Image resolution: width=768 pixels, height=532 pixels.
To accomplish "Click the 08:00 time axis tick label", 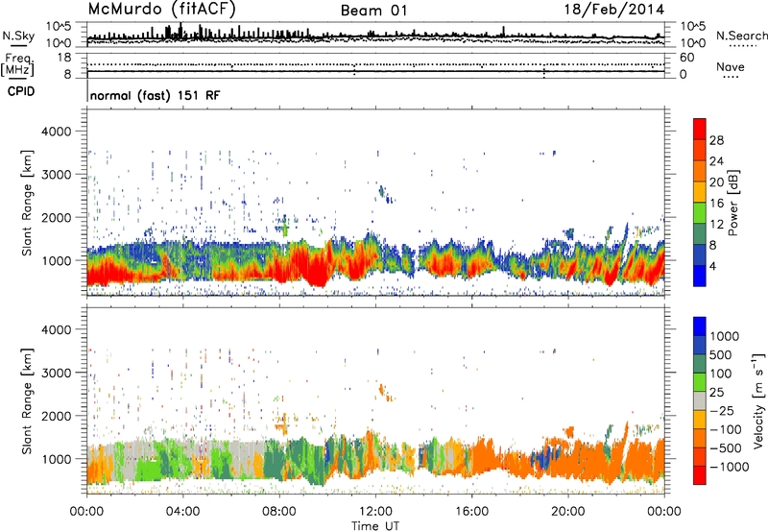I will tap(279, 512).
